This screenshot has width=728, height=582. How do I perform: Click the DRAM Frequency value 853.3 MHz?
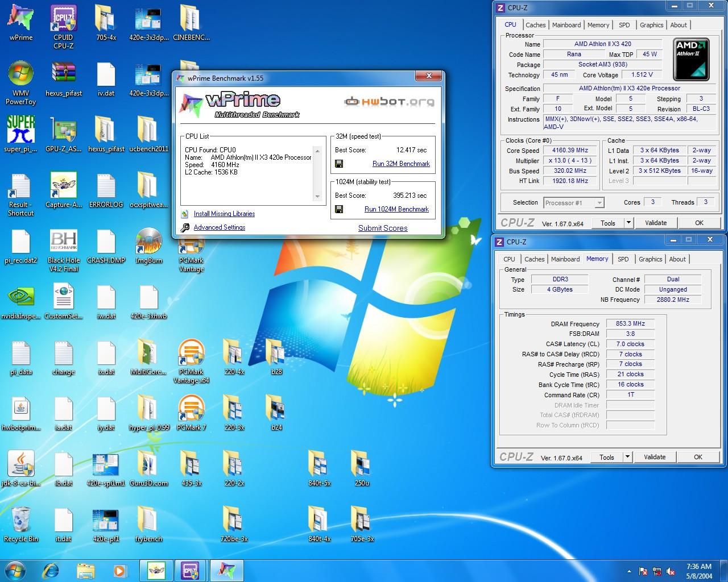[x=630, y=323]
